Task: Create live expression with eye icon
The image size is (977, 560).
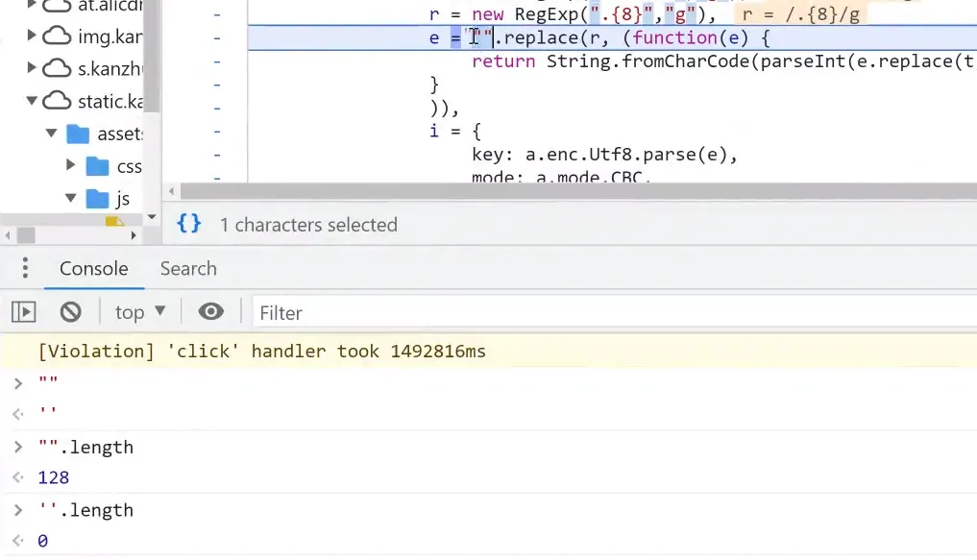Action: click(210, 311)
